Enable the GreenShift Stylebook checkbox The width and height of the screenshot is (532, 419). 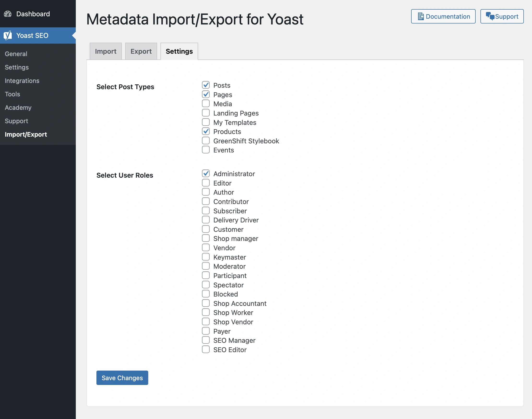(x=206, y=140)
